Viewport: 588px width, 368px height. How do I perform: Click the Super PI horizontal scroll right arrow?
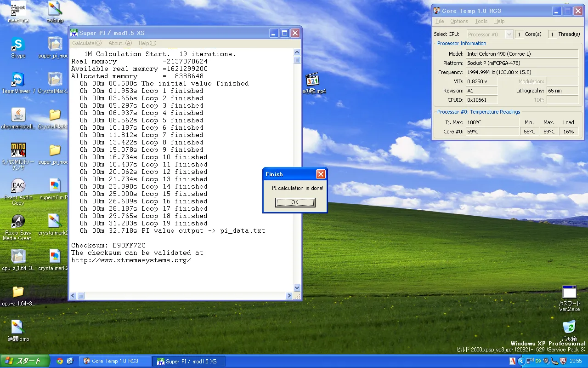[x=289, y=296]
